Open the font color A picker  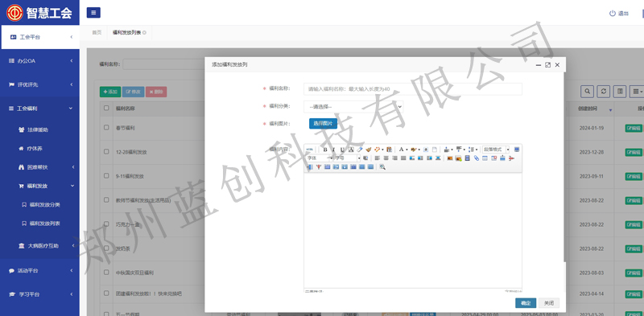point(403,150)
